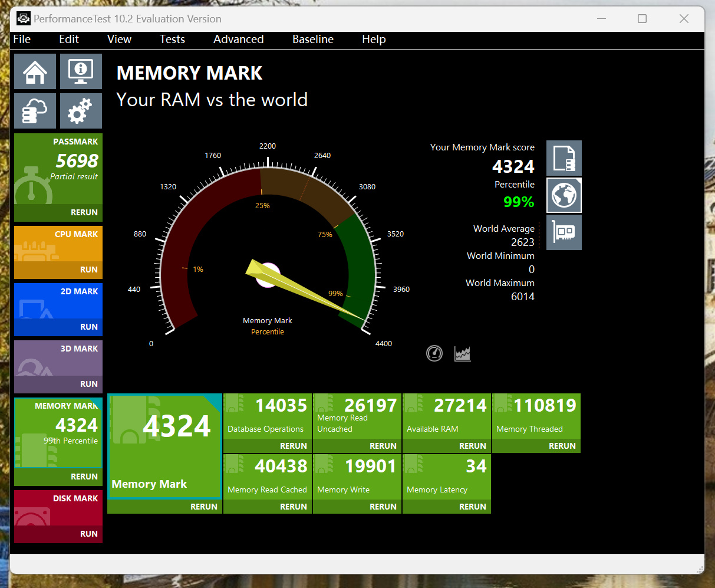Maximize the PerformanceTest window
715x588 pixels.
click(642, 19)
